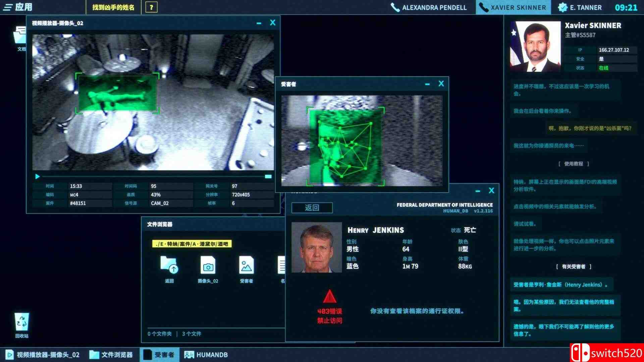Screen dimensions: 644x362
Task: Switch to Alexandra Pendell call tab
Action: (429, 7)
